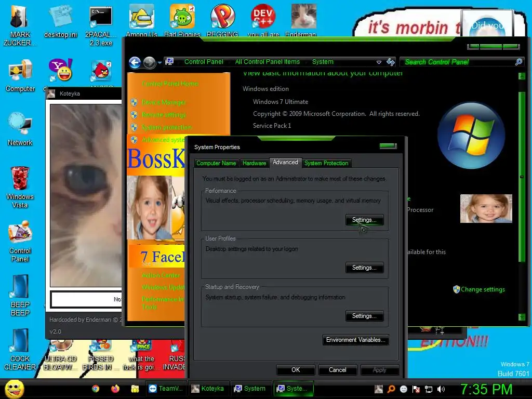Select the Windows Vista recycle bin icon
Viewport: 532px width, 399px height.
pyautogui.click(x=20, y=188)
